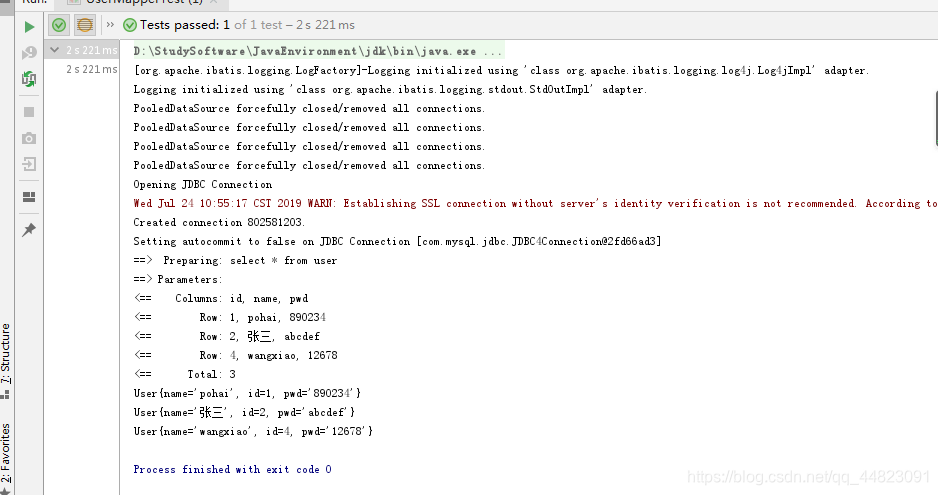Viewport: 938px width, 495px height.
Task: Toggle auto-test icon in the left toolbar
Action: point(29,78)
